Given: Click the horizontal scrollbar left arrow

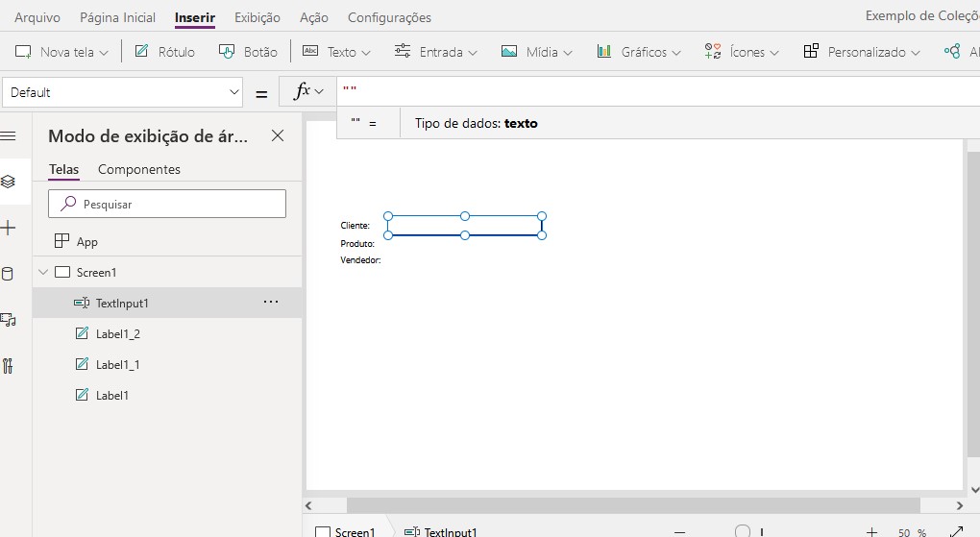Looking at the screenshot, I should pyautogui.click(x=308, y=505).
